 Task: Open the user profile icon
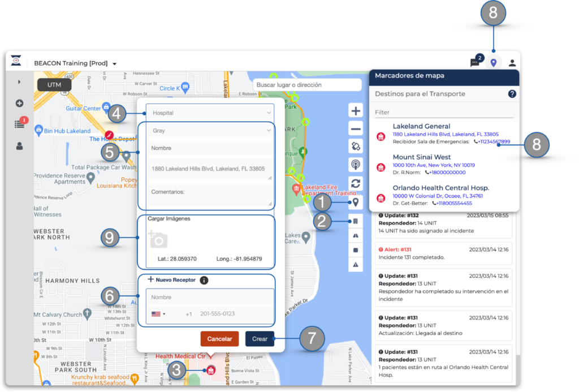[x=512, y=63]
